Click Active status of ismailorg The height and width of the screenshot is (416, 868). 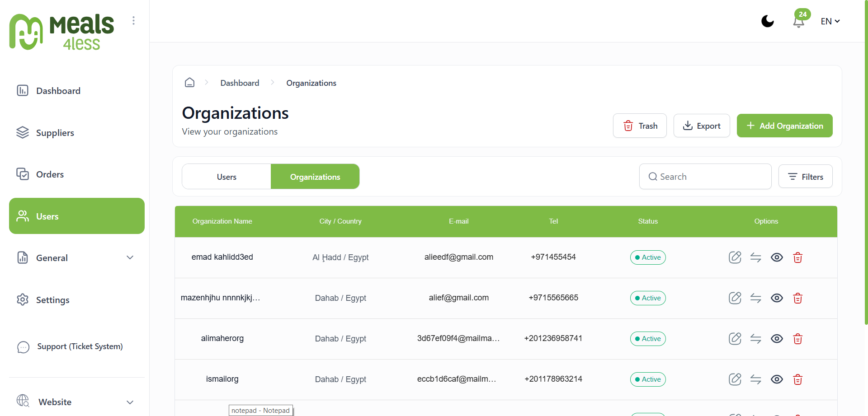click(x=648, y=379)
